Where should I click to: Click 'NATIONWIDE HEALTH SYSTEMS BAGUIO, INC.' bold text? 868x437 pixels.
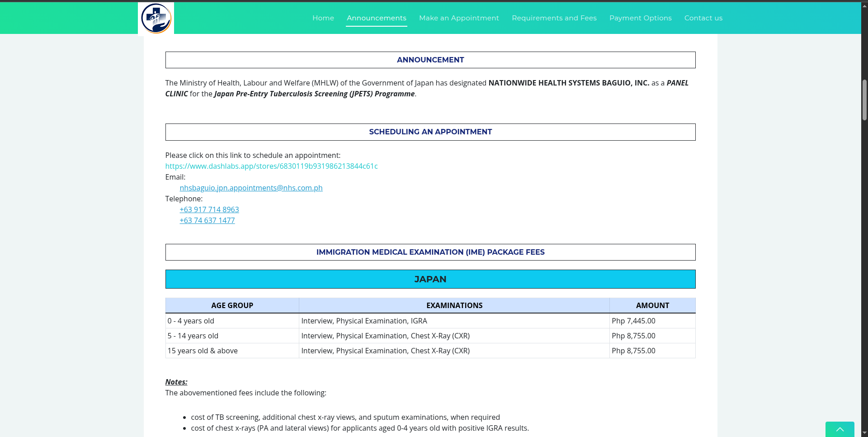(569, 83)
